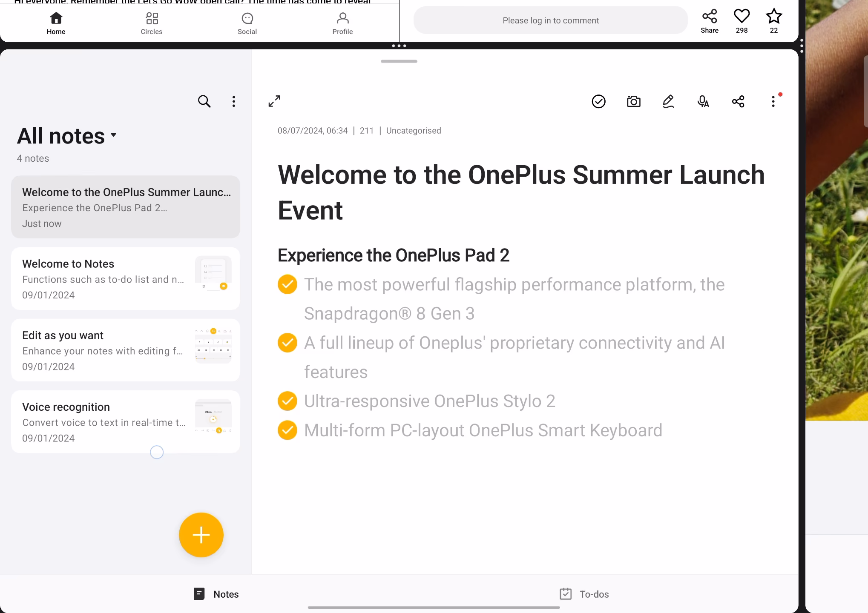Viewport: 868px width, 613px height.
Task: Open Circles tab in community app
Action: (x=152, y=23)
